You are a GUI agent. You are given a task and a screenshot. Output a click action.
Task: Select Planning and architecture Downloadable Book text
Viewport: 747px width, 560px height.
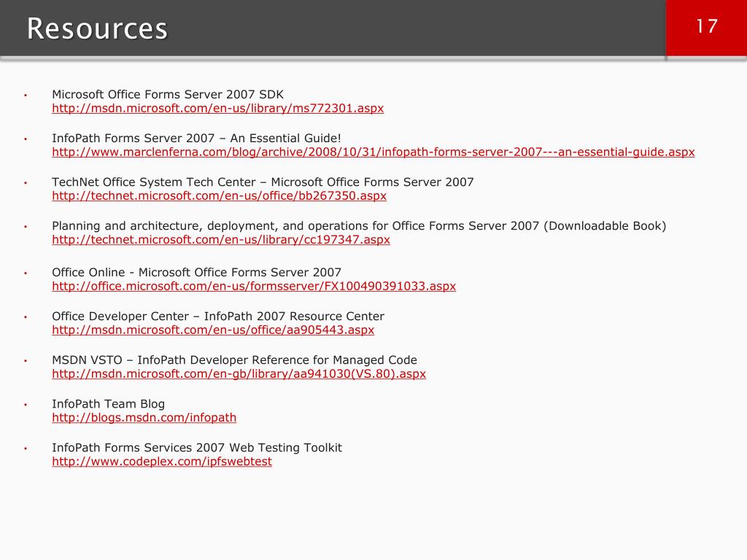click(359, 226)
